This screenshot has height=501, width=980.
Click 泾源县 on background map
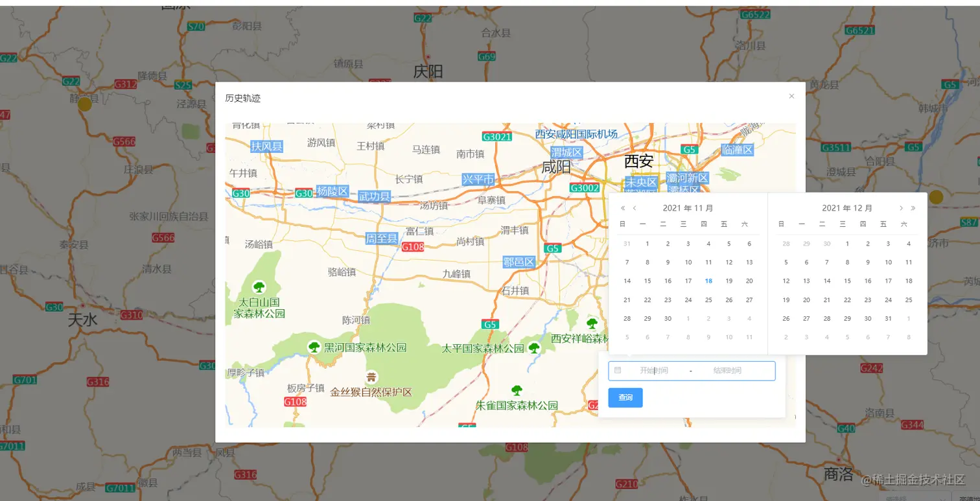point(191,104)
